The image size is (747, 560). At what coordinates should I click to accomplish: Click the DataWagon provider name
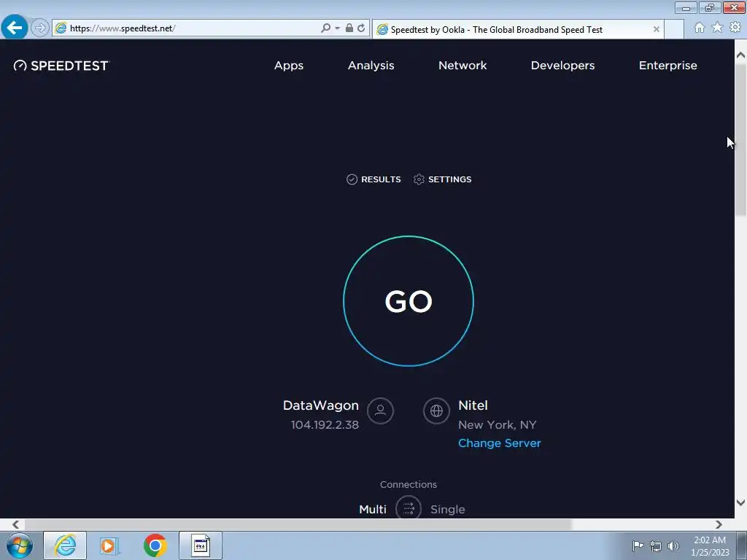321,405
